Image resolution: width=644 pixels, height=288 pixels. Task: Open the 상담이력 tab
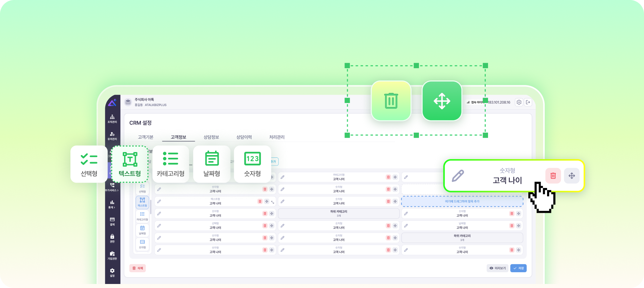tap(244, 137)
